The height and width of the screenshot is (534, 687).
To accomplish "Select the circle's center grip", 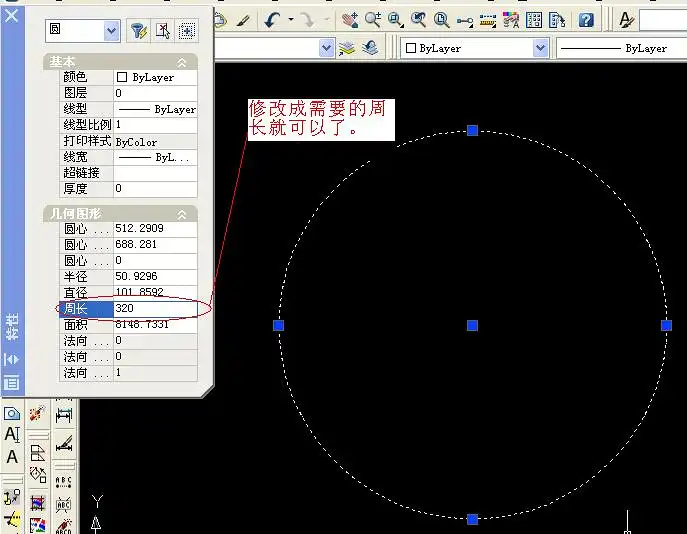I will (472, 325).
